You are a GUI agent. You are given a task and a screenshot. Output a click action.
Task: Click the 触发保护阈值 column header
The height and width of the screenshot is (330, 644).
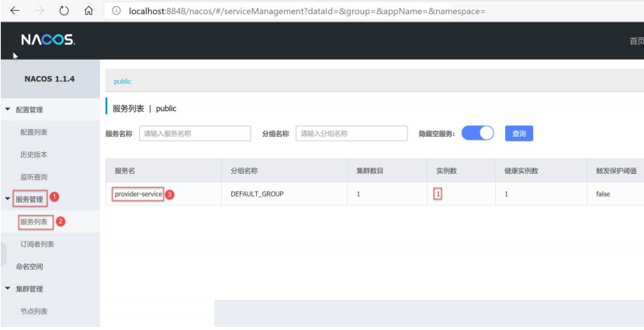(x=617, y=171)
